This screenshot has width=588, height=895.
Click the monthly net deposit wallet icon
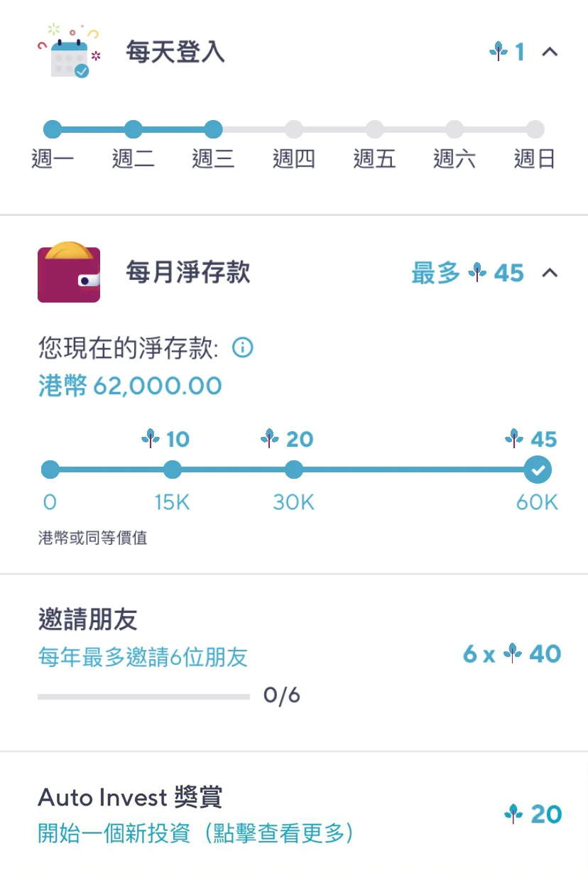click(x=69, y=273)
